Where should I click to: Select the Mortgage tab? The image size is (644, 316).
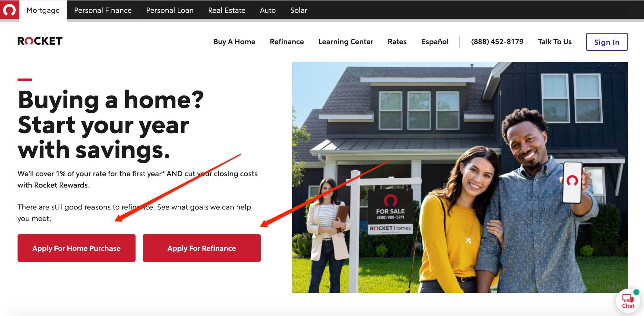[43, 10]
